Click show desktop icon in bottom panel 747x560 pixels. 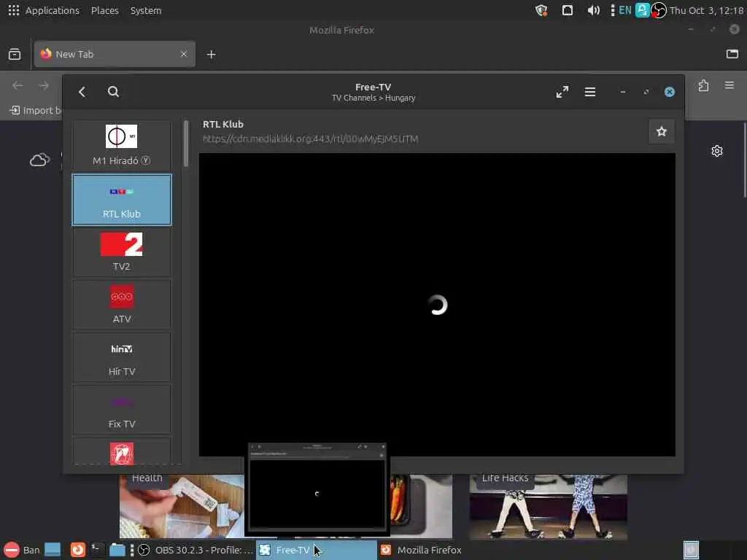53,550
